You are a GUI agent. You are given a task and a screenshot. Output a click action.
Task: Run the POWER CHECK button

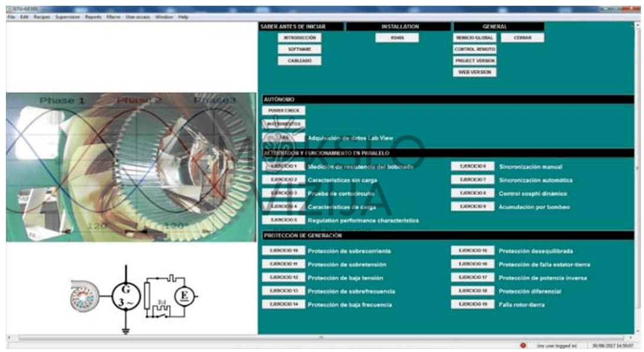click(284, 110)
